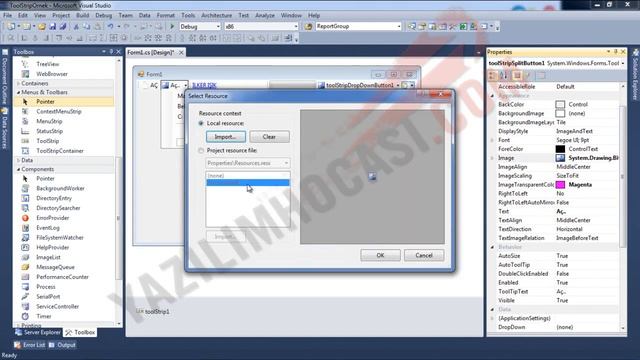Click the DisplayStyle value ImageAndText
Screen dimensions: 640x360
(574, 131)
